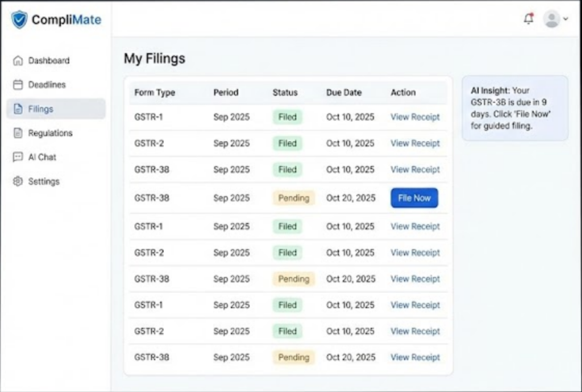Open View Receipt in the first GSTR-2 row
This screenshot has height=392, width=582.
pos(415,143)
